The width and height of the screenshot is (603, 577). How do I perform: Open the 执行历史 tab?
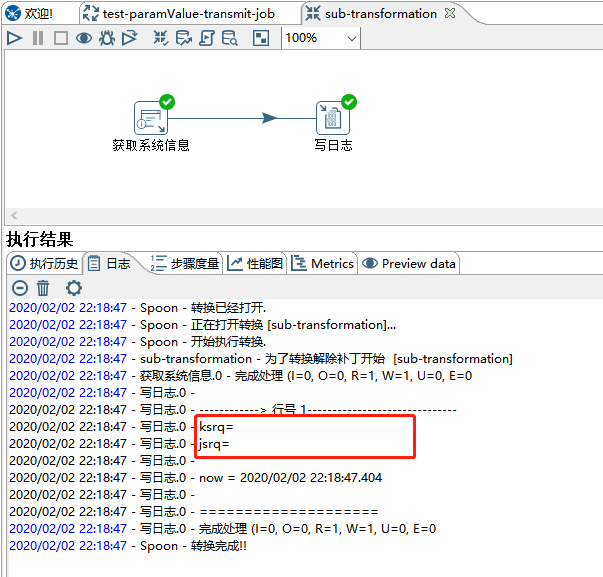pos(44,263)
